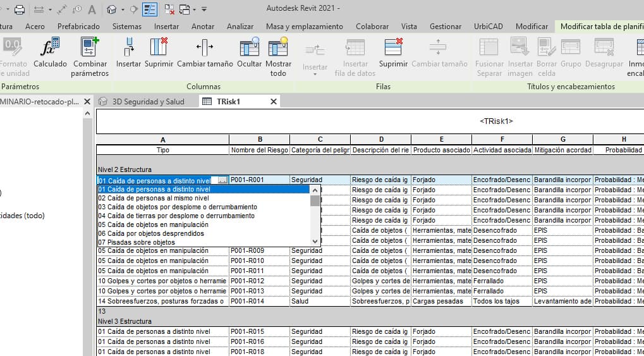Click 'Todos los tajos' cell
The width and height of the screenshot is (644, 356).
coord(502,302)
